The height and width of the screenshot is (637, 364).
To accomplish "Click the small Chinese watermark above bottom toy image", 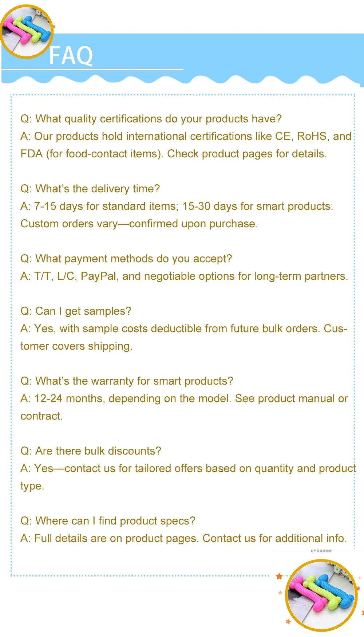I will click(x=321, y=551).
